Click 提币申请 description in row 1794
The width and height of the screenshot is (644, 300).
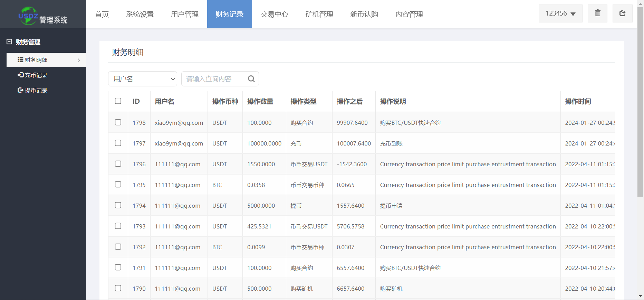[391, 206]
